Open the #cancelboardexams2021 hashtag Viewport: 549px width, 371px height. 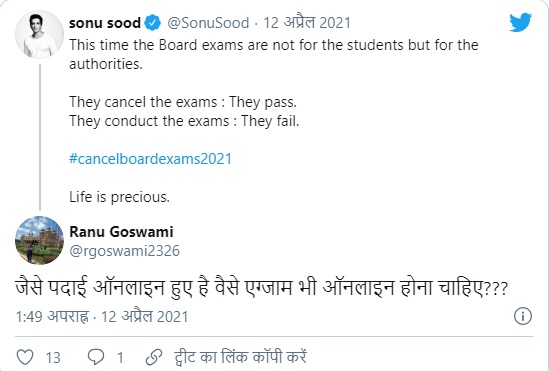[x=151, y=159]
